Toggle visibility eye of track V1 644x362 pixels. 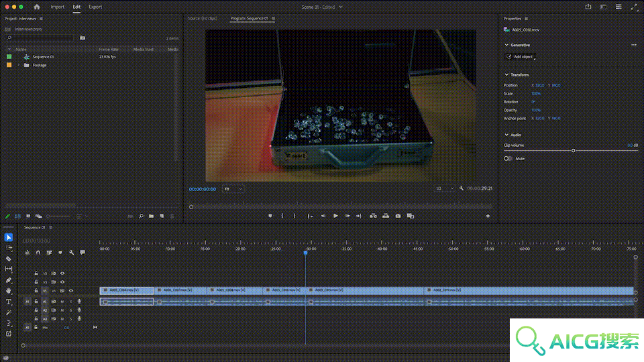point(70,290)
